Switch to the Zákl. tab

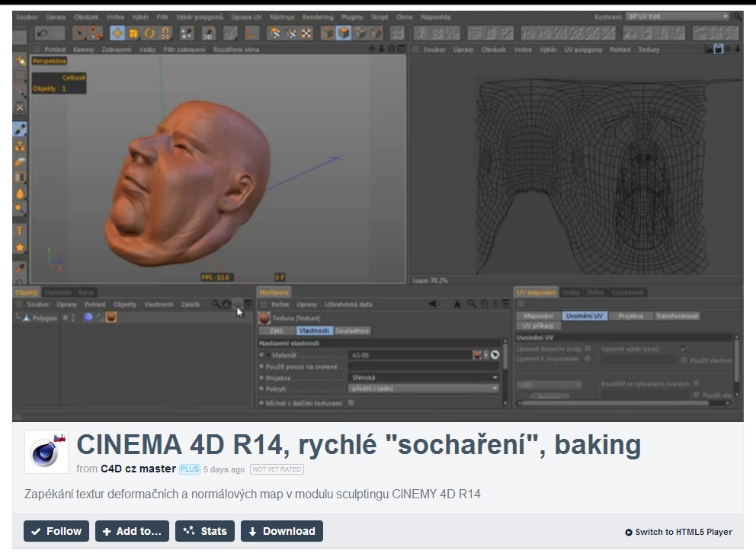[x=277, y=331]
